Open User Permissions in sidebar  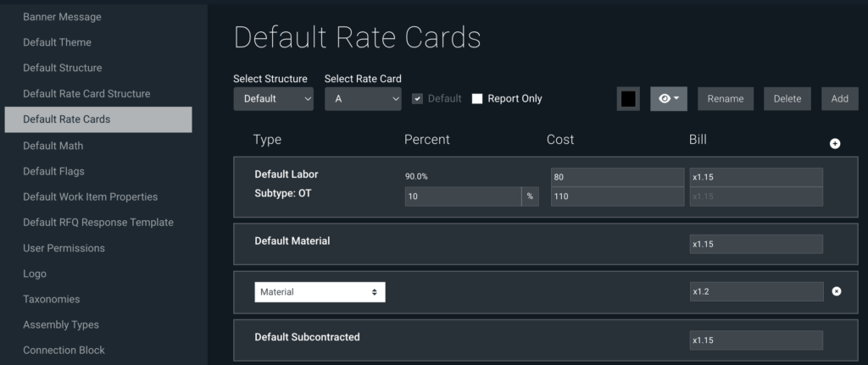click(x=64, y=248)
